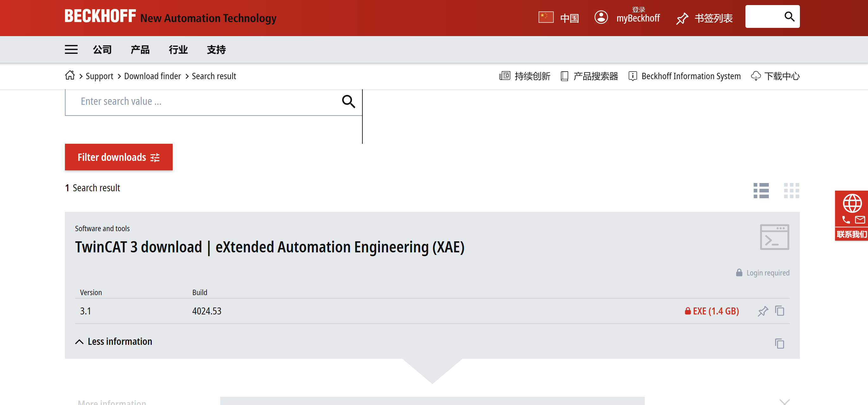This screenshot has height=405, width=868.
Task: Select build value 4024.53
Action: click(207, 311)
